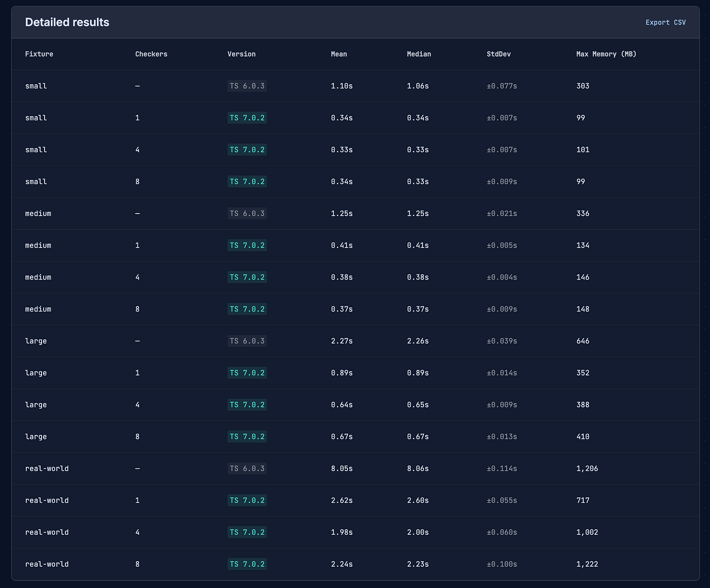Select the TS 6.0.3 badge in the large row

(x=247, y=341)
